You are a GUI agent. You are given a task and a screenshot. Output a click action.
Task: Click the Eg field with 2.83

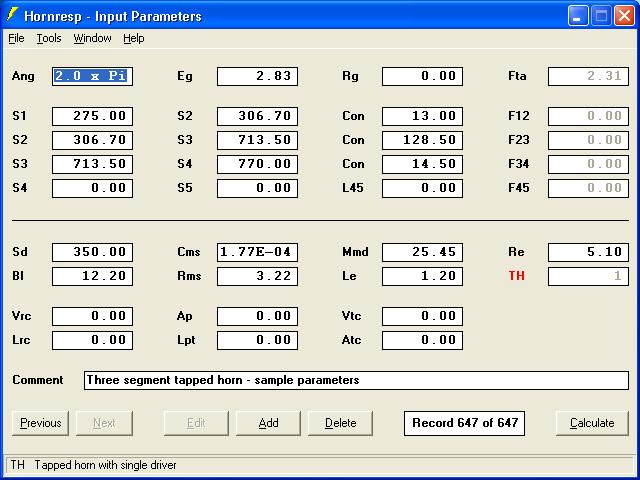[258, 76]
